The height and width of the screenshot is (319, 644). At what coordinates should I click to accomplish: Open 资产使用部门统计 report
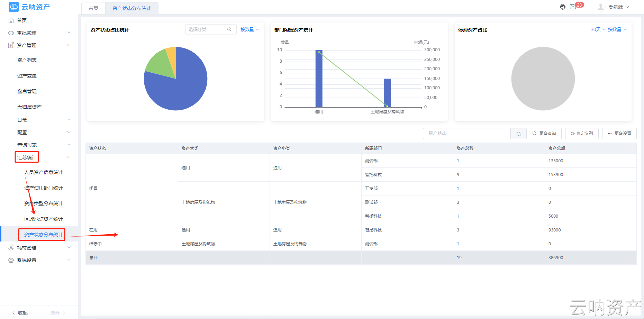pyautogui.click(x=44, y=188)
